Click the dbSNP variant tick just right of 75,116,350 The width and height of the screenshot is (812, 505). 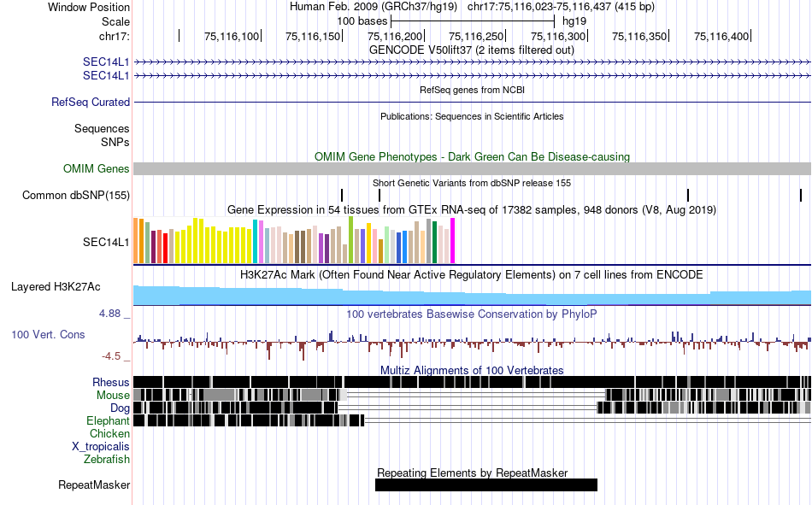[x=688, y=196]
